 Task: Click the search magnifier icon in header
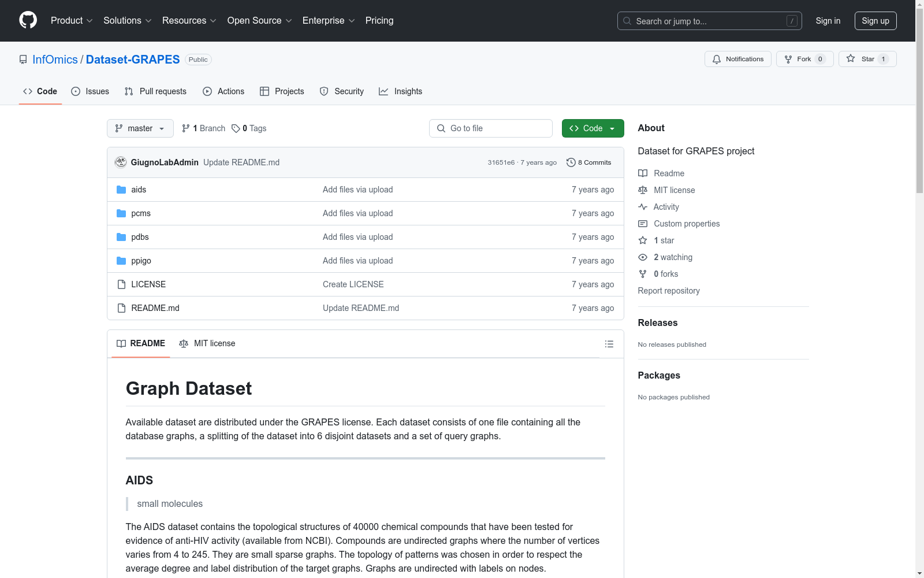click(627, 21)
